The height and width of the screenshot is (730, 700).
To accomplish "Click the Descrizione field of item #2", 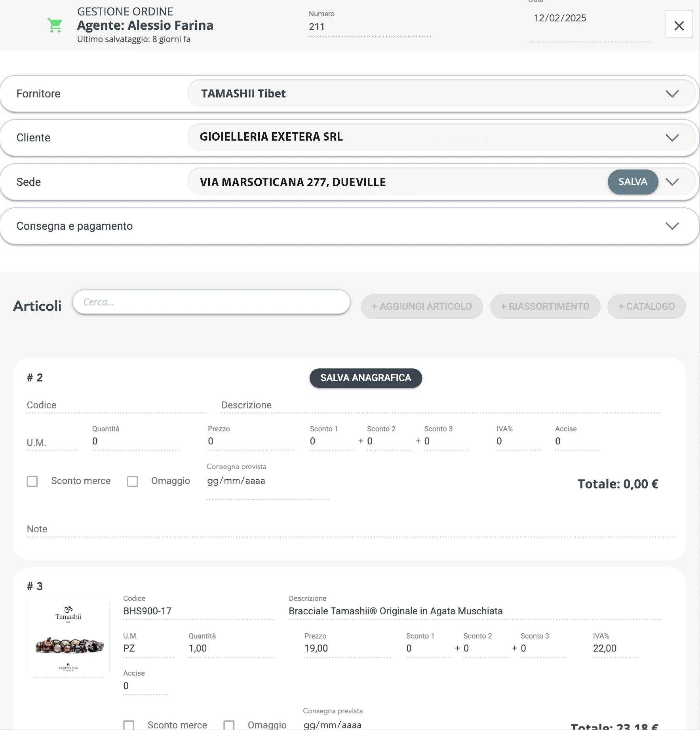I will pos(441,405).
